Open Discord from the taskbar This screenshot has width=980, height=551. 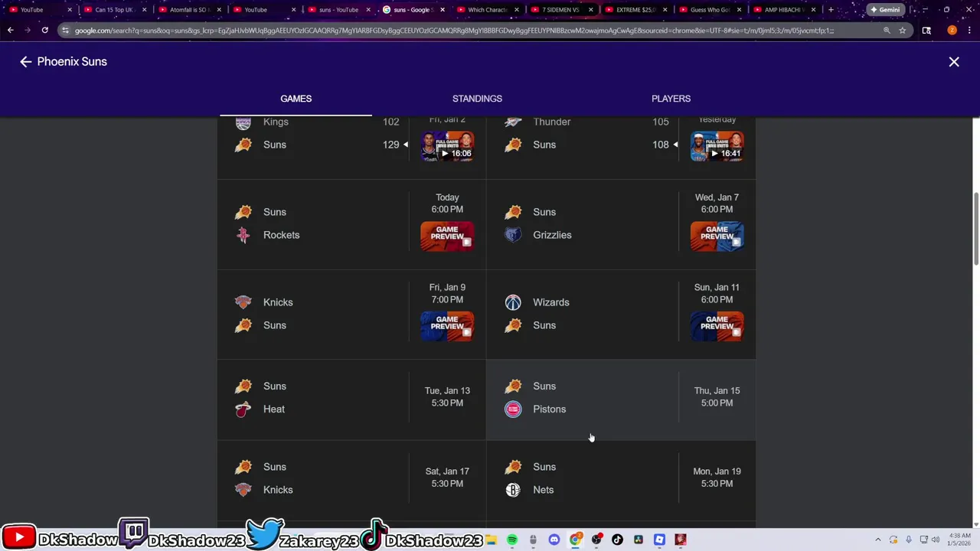click(x=554, y=540)
